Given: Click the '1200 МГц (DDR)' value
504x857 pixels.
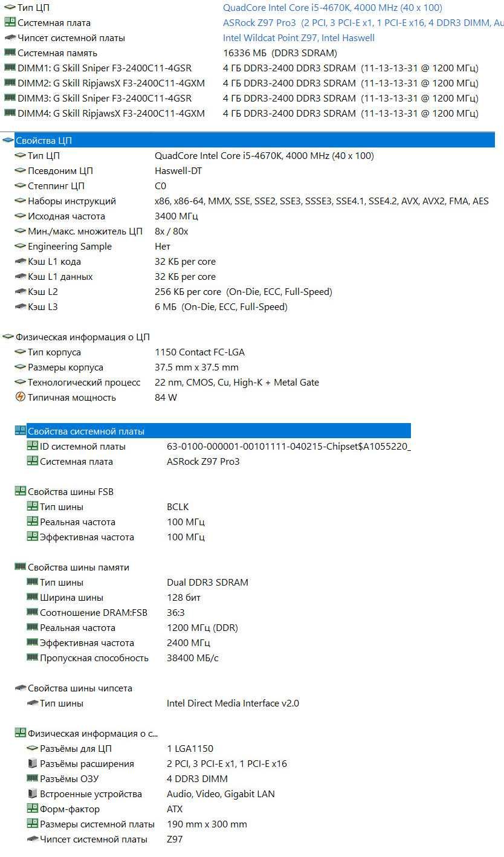Looking at the screenshot, I should 202,628.
